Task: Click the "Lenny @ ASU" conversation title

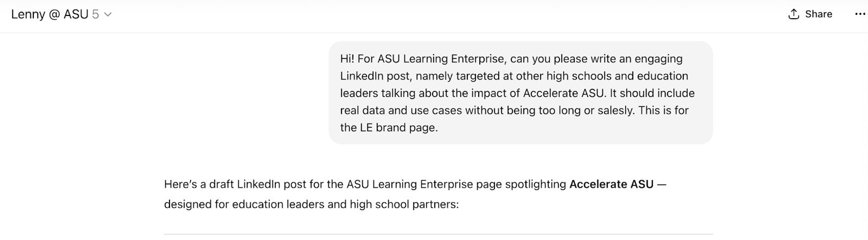Action: [x=49, y=14]
